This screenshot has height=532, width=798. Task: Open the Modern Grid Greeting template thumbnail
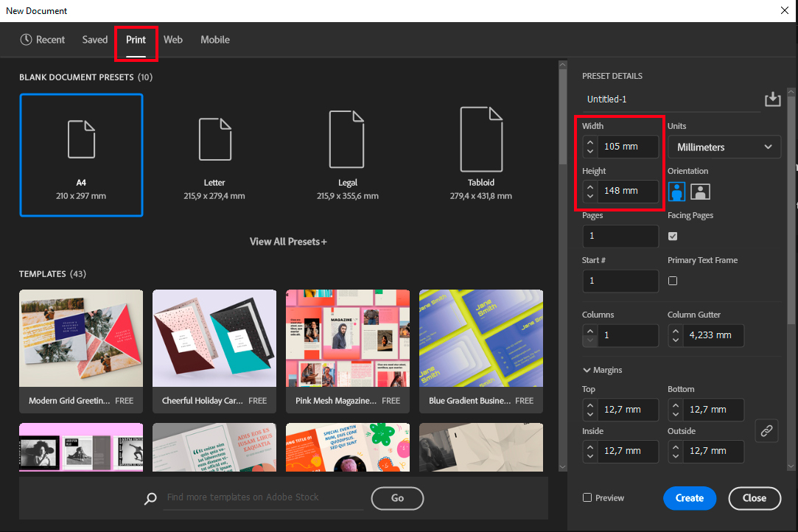click(81, 338)
